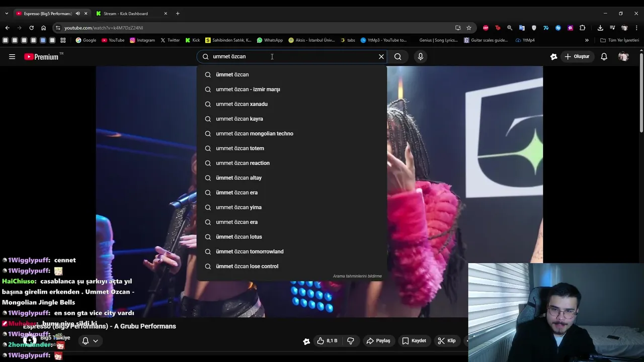
Task: Select suggestion "ümmet özcan lotus"
Action: (292, 237)
